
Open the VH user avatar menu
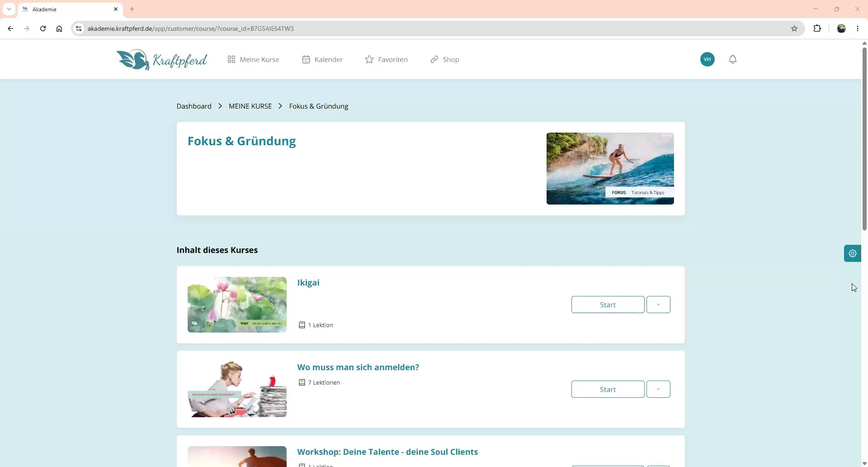pos(707,59)
